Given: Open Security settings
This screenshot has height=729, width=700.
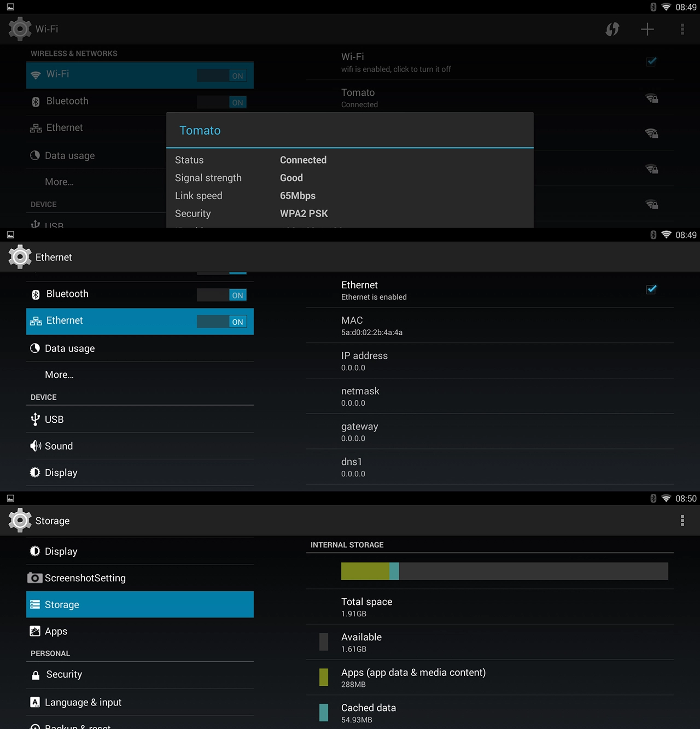Looking at the screenshot, I should pyautogui.click(x=140, y=675).
